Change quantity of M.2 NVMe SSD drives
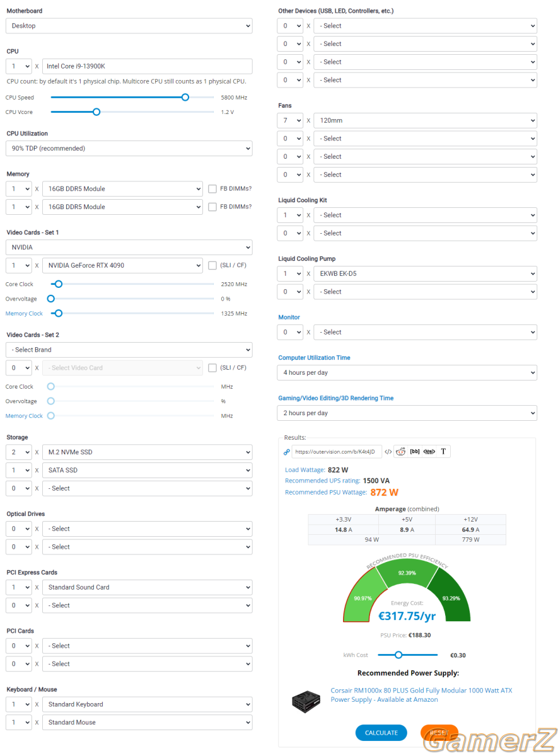 click(x=18, y=452)
